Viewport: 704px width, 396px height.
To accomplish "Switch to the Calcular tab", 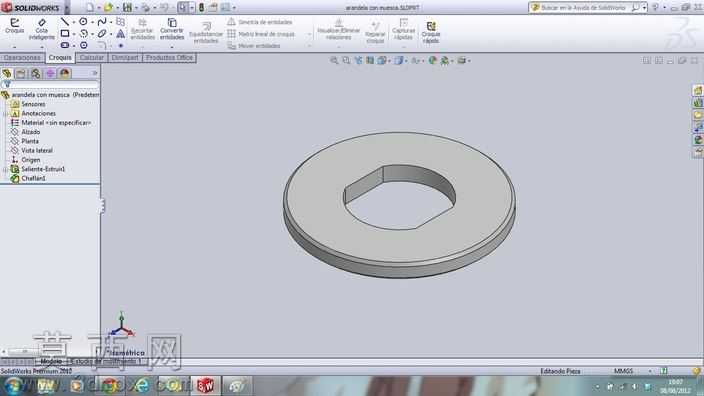I will tap(92, 57).
